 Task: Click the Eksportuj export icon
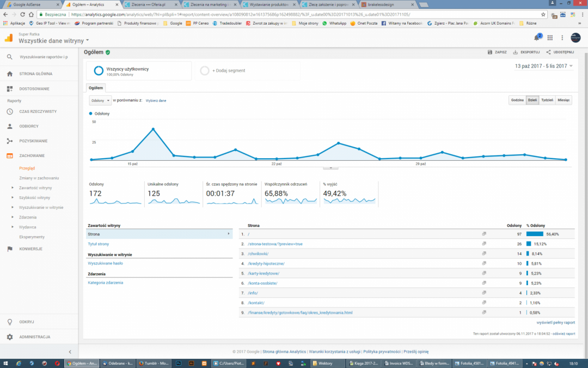(515, 52)
